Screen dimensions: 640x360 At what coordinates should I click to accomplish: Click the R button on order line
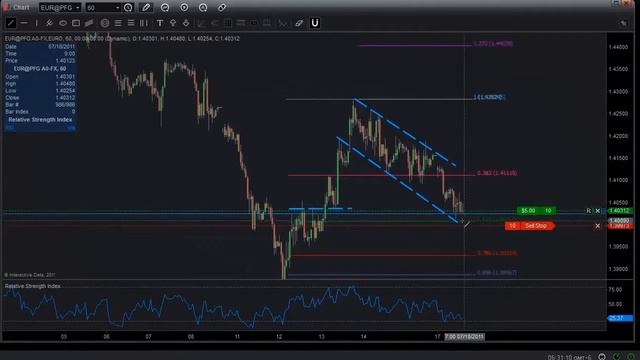pyautogui.click(x=589, y=211)
